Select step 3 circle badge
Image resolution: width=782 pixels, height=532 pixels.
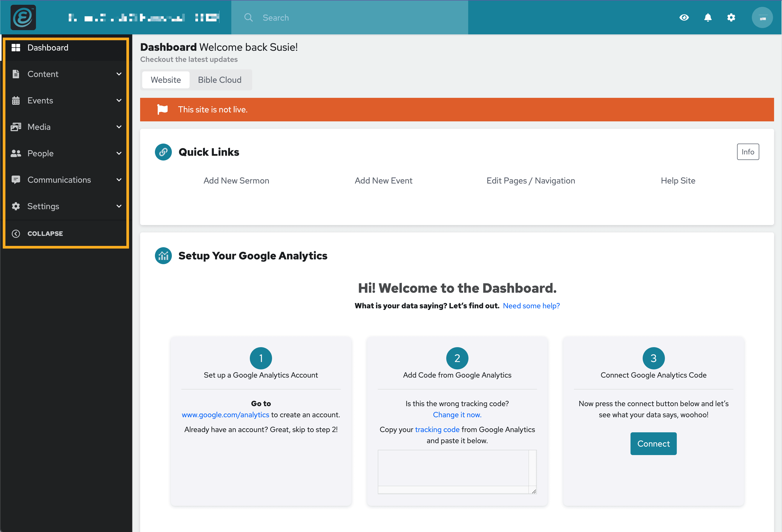(654, 358)
